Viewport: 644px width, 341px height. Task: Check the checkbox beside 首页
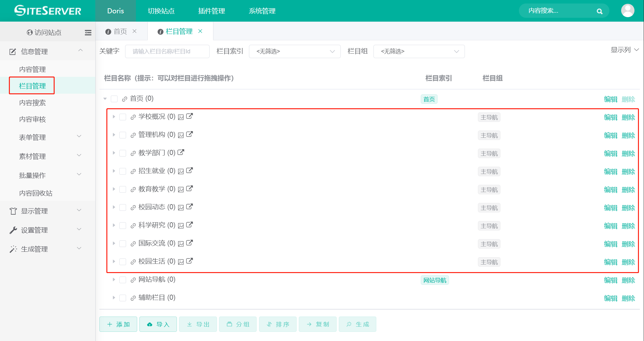[114, 99]
